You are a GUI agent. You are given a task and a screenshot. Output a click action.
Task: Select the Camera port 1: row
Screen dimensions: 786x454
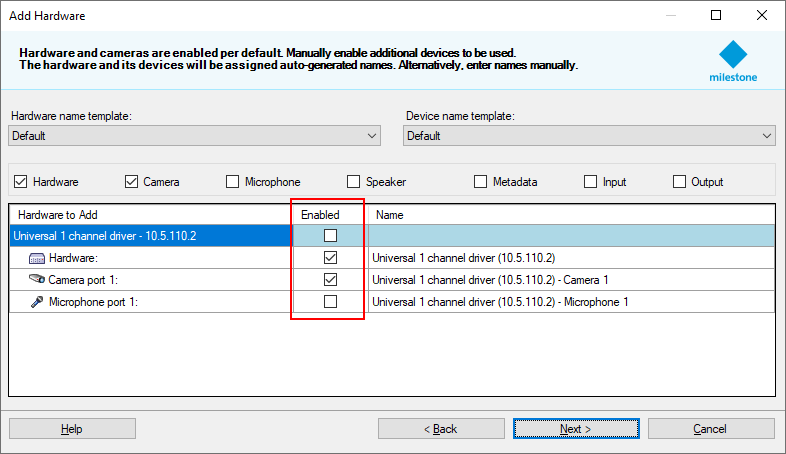tap(150, 280)
